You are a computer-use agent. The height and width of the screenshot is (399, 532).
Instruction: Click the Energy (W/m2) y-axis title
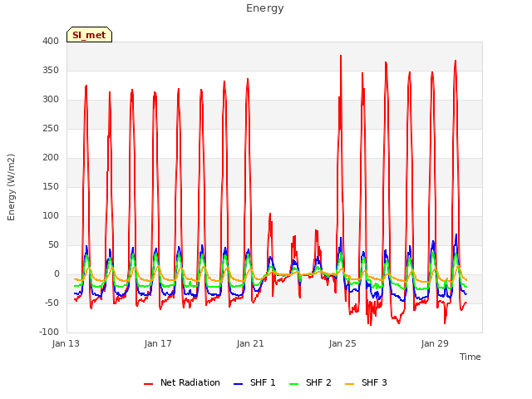coord(11,187)
